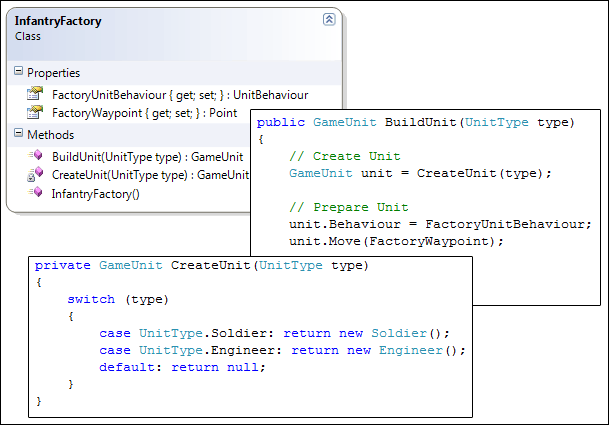Collapse the Properties section
The image size is (609, 425).
click(18, 71)
